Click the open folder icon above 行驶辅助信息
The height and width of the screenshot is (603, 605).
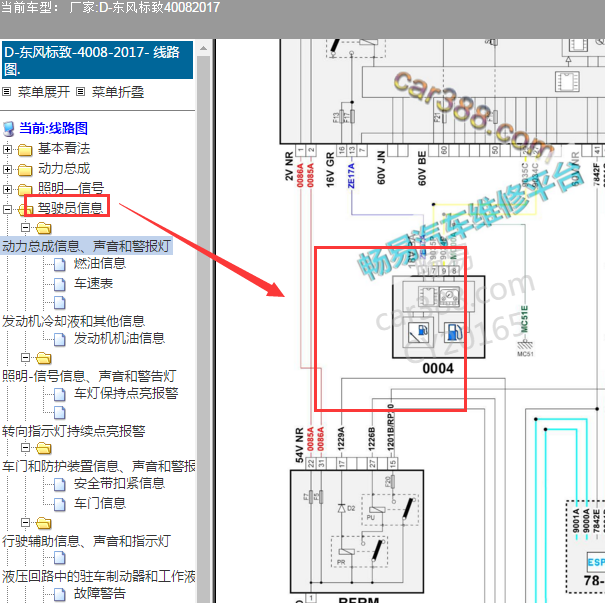44,523
